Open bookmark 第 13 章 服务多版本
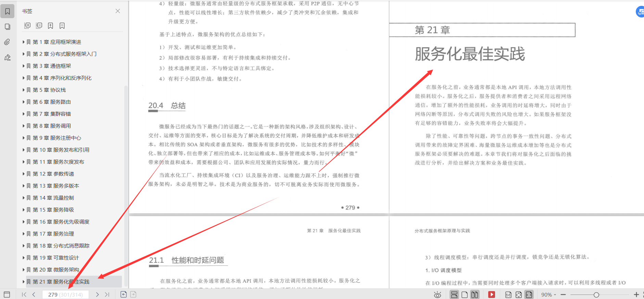The height and width of the screenshot is (299, 644). tap(56, 186)
